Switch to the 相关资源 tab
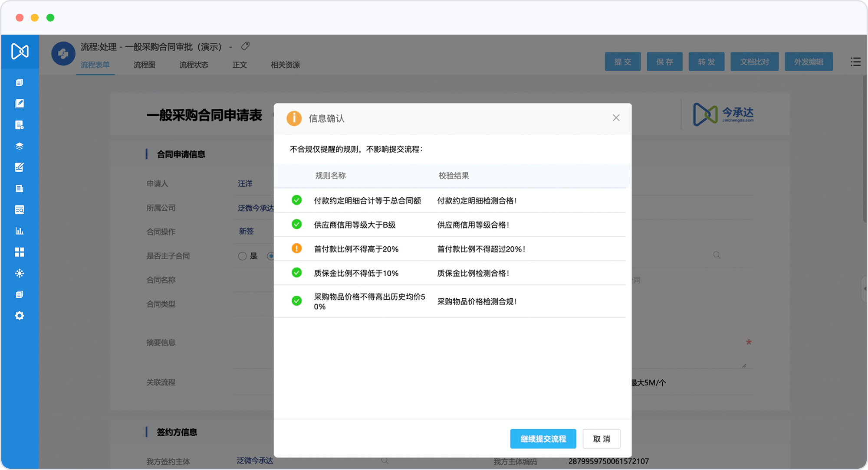 coord(285,65)
